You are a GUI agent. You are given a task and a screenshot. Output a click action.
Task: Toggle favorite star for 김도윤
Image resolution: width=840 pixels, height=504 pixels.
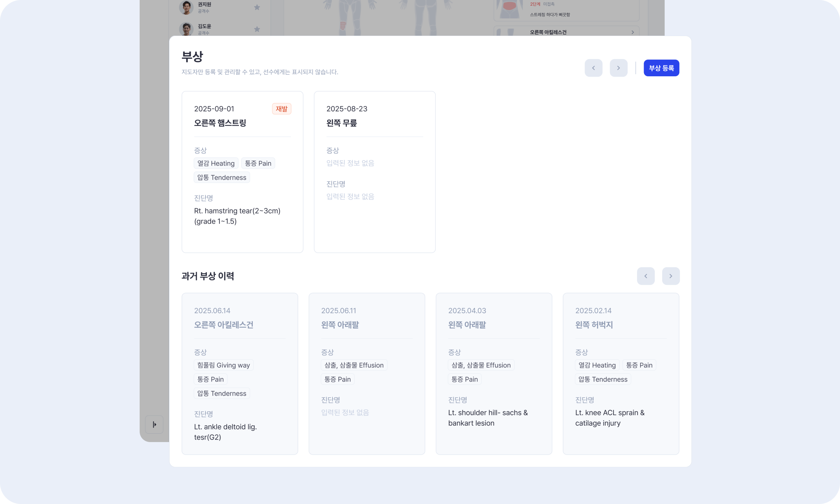pyautogui.click(x=257, y=29)
